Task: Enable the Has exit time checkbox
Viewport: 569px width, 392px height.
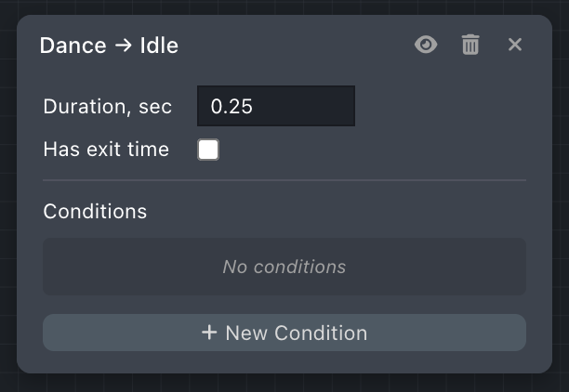Action: (x=208, y=150)
